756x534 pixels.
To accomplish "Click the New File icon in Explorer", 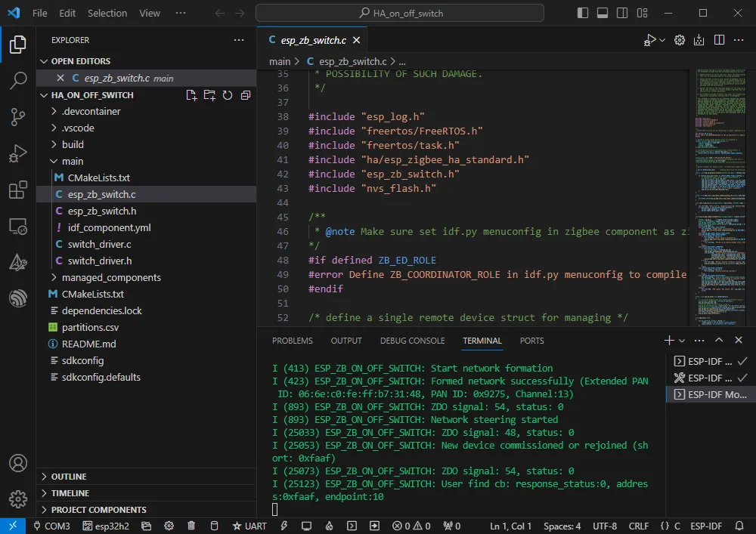I will [191, 95].
